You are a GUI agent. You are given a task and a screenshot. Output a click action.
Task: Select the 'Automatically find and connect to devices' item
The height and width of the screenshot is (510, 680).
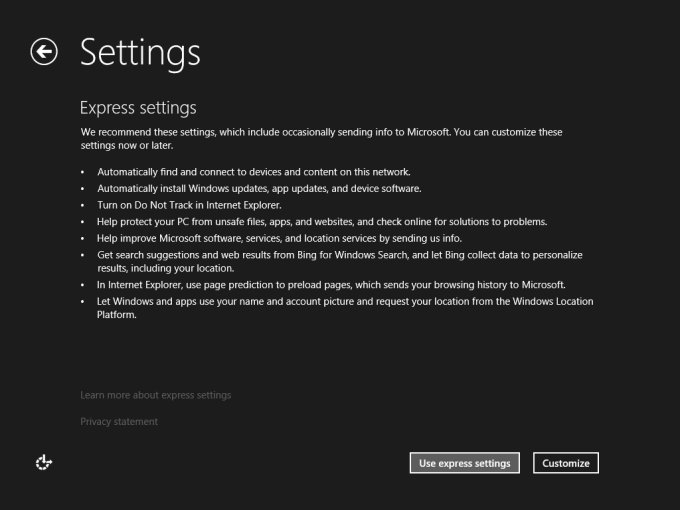coord(253,172)
